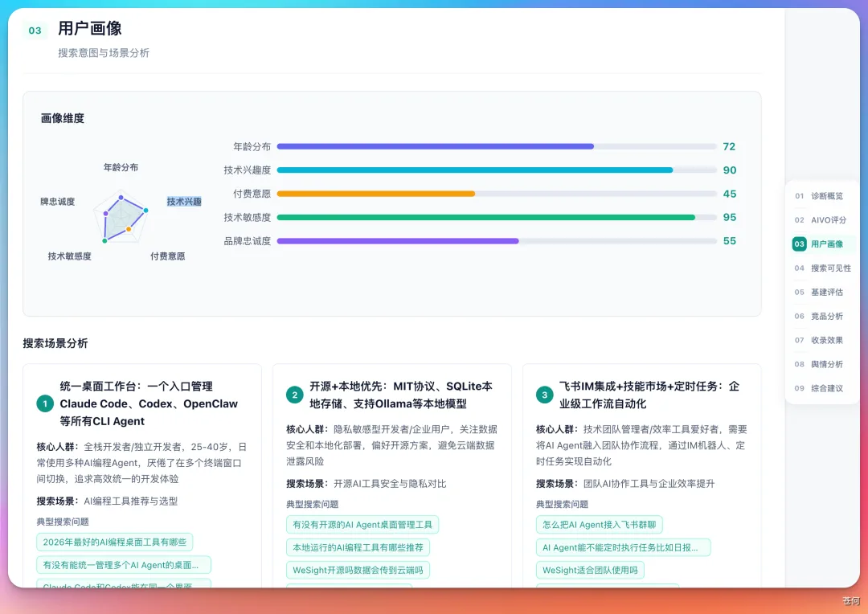This screenshot has width=868, height=614.
Task: Go to 诊断概览 in side navigation
Action: pyautogui.click(x=819, y=196)
